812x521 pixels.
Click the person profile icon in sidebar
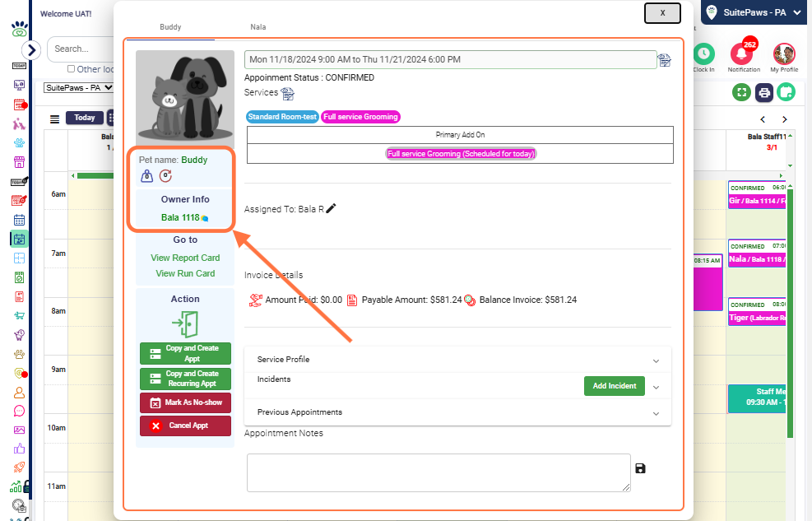(x=19, y=393)
